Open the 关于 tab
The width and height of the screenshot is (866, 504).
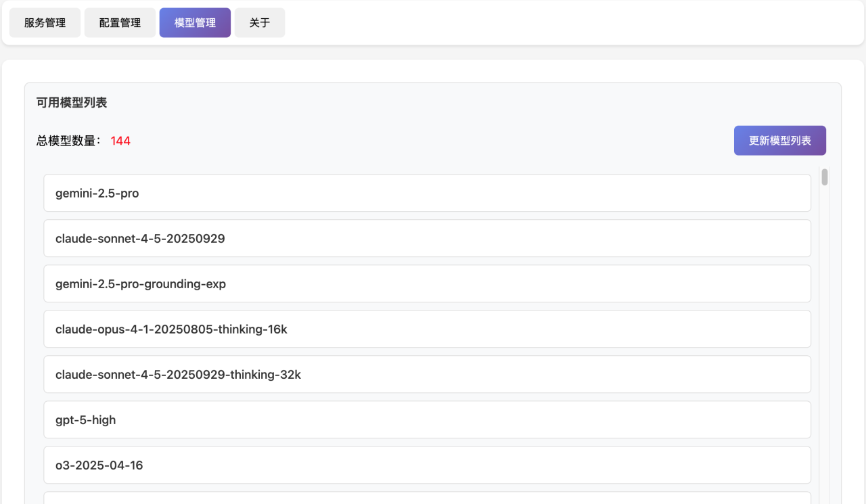coord(260,22)
